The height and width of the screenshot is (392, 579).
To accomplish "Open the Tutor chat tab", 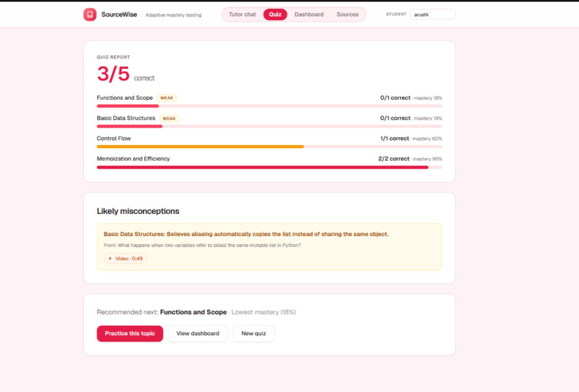I will pos(242,14).
